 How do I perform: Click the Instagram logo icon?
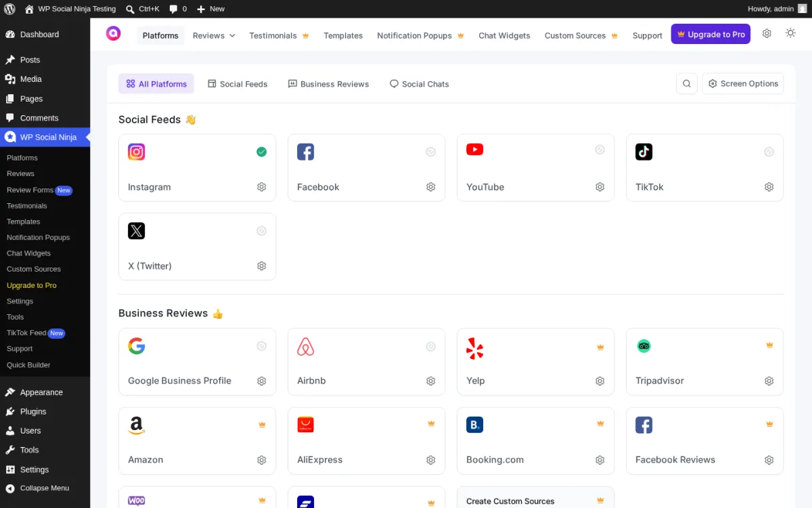[x=137, y=152]
